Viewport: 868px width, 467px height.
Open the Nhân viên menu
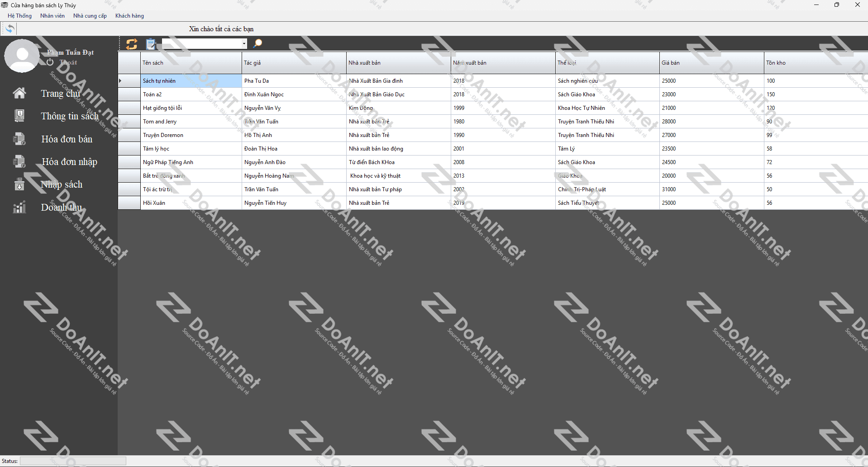pyautogui.click(x=52, y=16)
